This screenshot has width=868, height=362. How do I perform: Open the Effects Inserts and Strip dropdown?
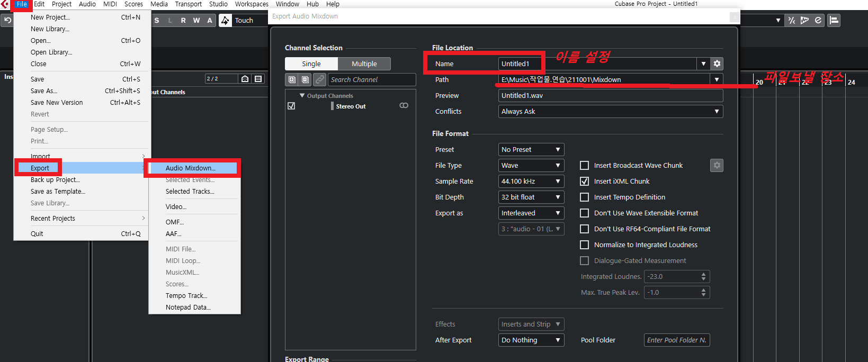click(x=531, y=324)
